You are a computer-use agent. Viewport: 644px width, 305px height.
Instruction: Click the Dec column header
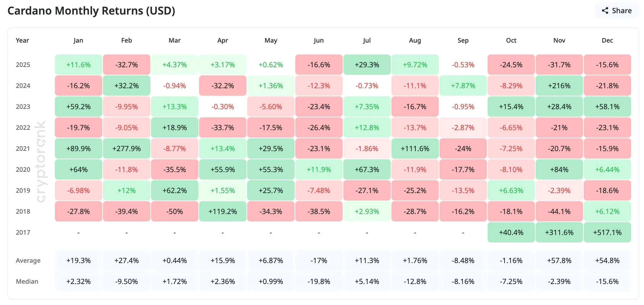pos(607,41)
